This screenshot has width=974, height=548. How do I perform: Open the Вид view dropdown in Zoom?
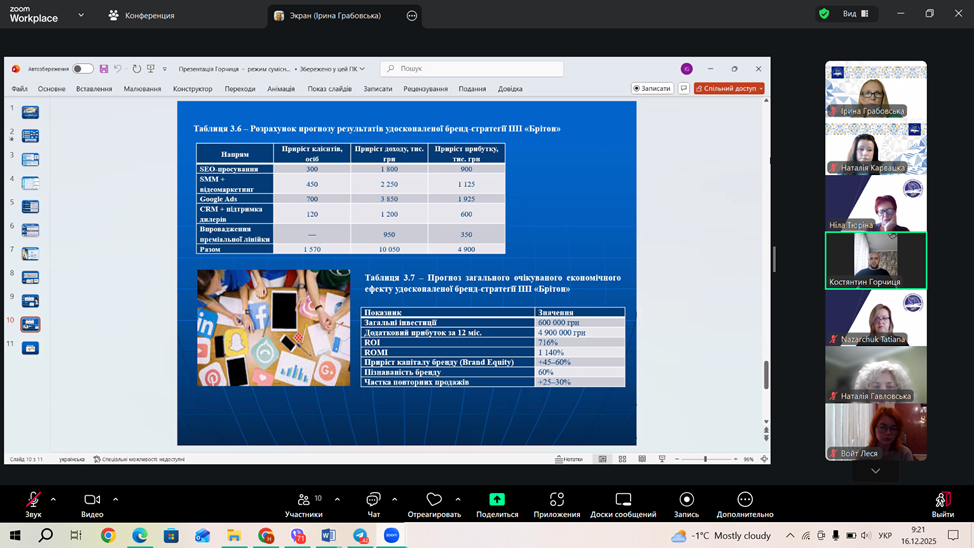[856, 14]
